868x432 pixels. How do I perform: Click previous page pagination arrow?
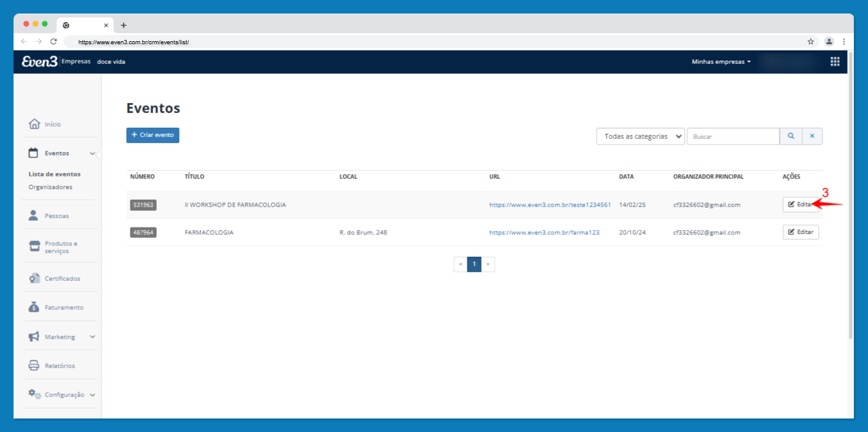point(460,264)
